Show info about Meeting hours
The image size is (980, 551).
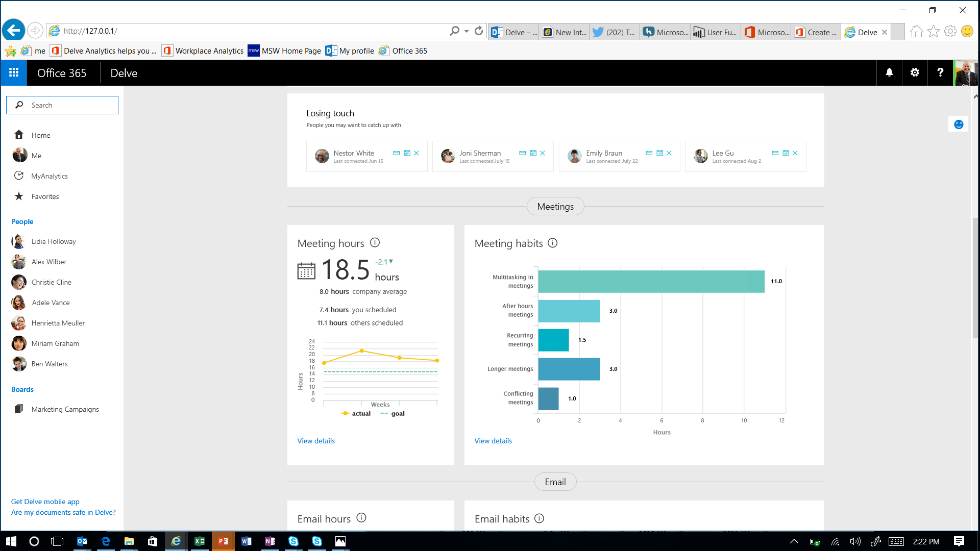[375, 243]
